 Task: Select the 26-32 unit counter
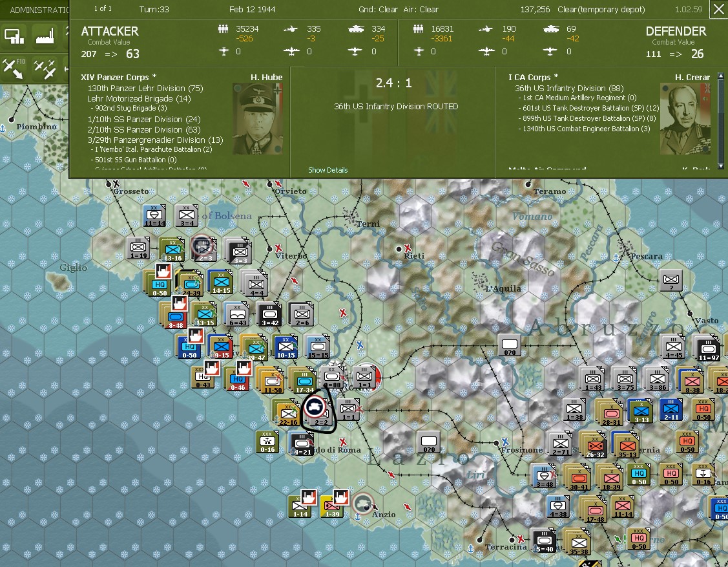click(595, 447)
